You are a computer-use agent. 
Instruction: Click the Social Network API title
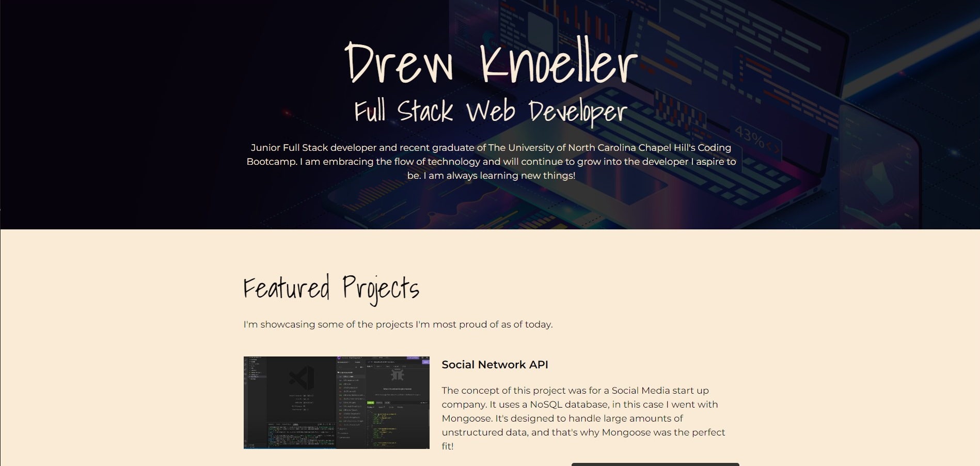(x=495, y=365)
